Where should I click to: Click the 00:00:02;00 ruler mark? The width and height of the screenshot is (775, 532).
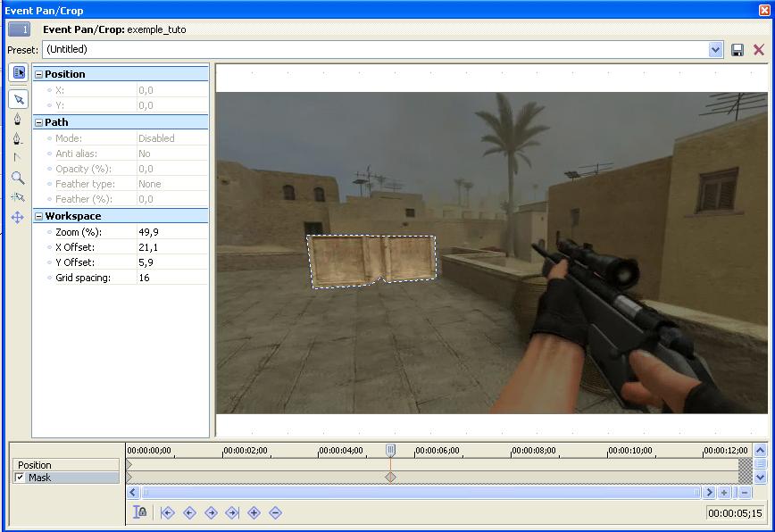[x=246, y=451]
